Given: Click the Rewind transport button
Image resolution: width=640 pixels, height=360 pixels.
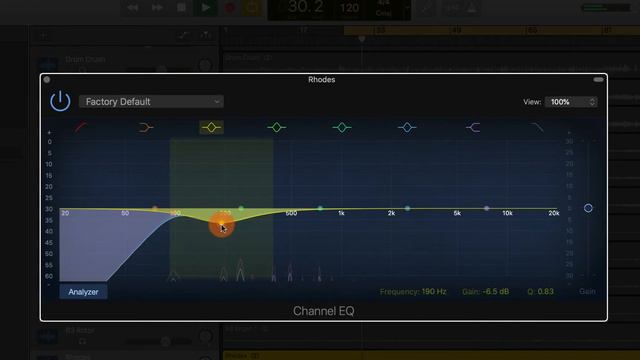Looking at the screenshot, I should pyautogui.click(x=133, y=7).
